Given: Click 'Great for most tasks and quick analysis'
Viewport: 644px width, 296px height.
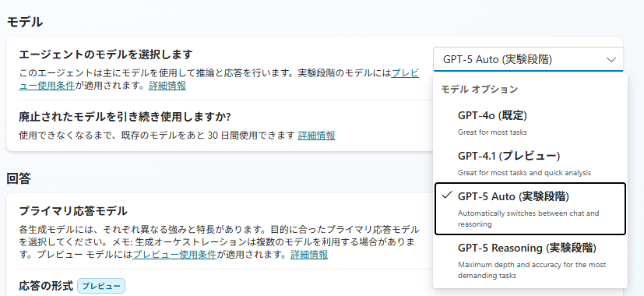Looking at the screenshot, I should [x=525, y=173].
